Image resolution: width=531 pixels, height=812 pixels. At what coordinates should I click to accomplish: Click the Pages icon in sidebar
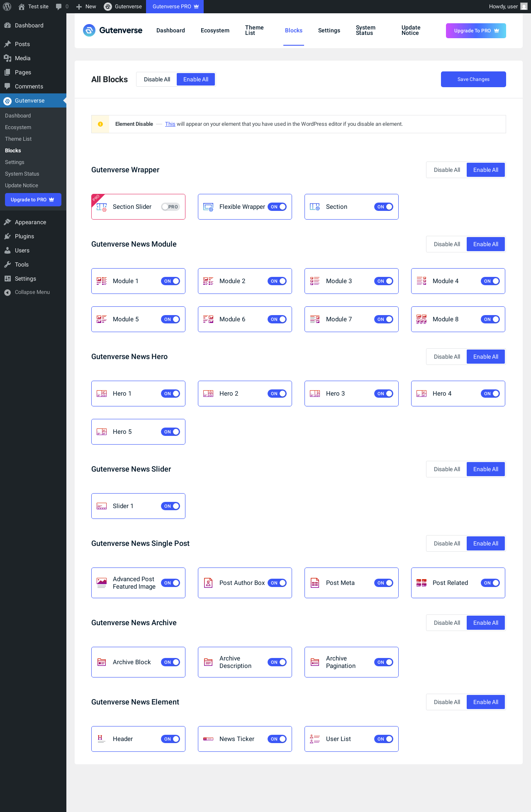tap(7, 72)
